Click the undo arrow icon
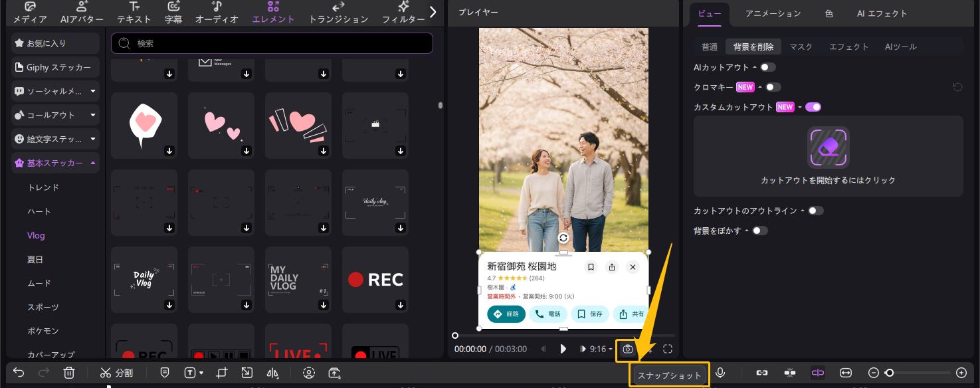980x388 pixels. click(x=17, y=373)
